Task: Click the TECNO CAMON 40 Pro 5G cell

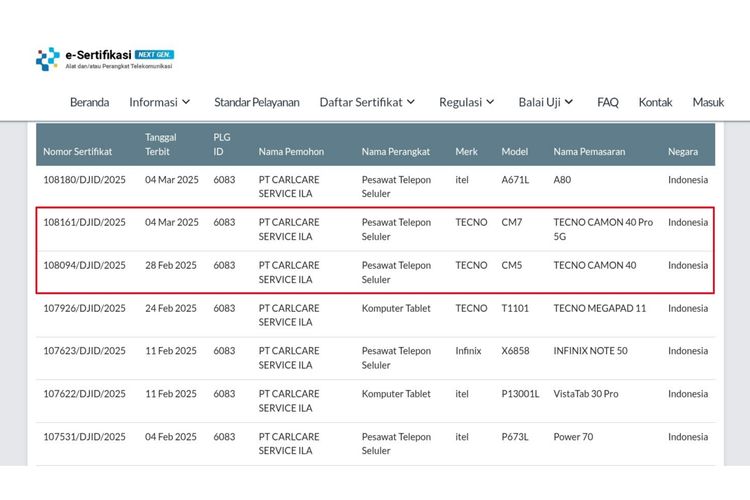Action: [x=603, y=230]
